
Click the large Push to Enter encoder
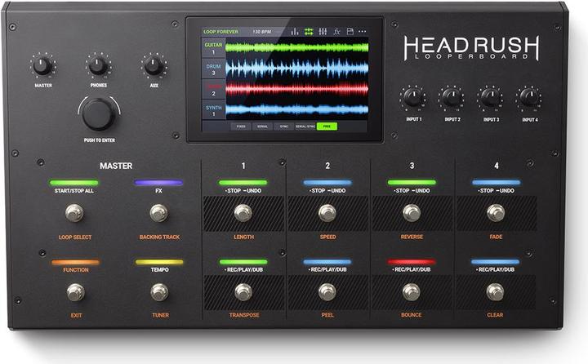tap(98, 113)
